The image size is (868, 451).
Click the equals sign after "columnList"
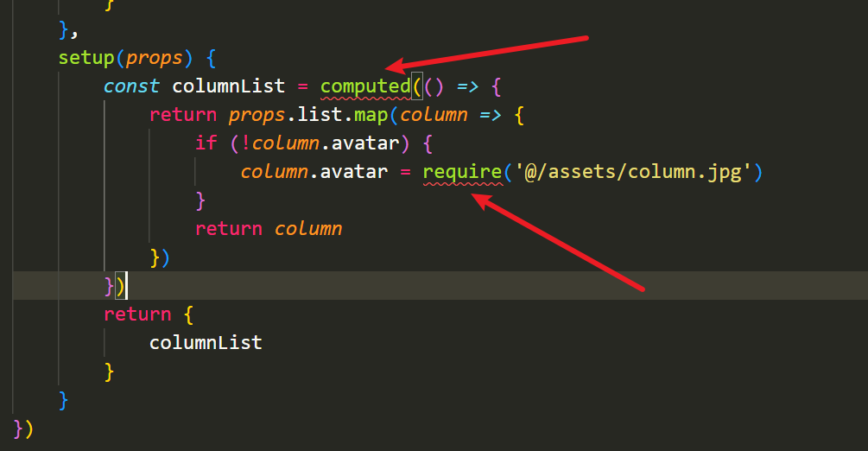point(302,86)
